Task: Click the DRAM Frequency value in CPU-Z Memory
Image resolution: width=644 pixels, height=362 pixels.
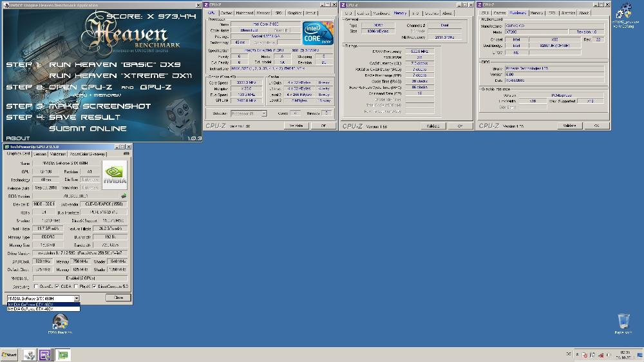Action: [419, 52]
